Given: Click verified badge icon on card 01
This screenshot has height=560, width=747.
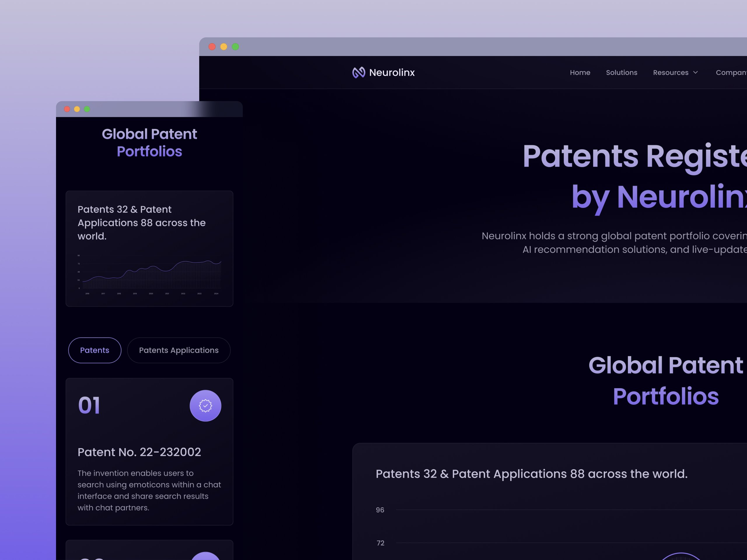Looking at the screenshot, I should [x=205, y=406].
